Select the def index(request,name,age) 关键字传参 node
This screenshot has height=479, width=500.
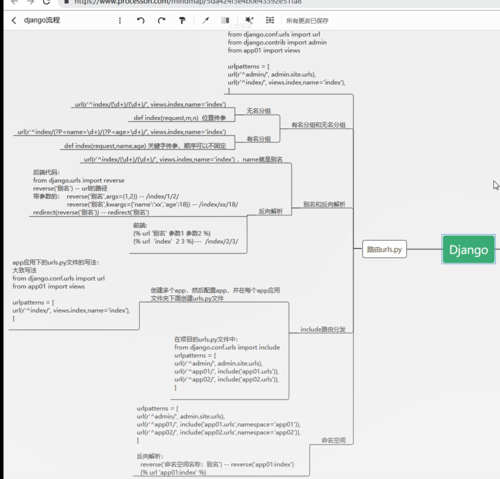tap(145, 146)
